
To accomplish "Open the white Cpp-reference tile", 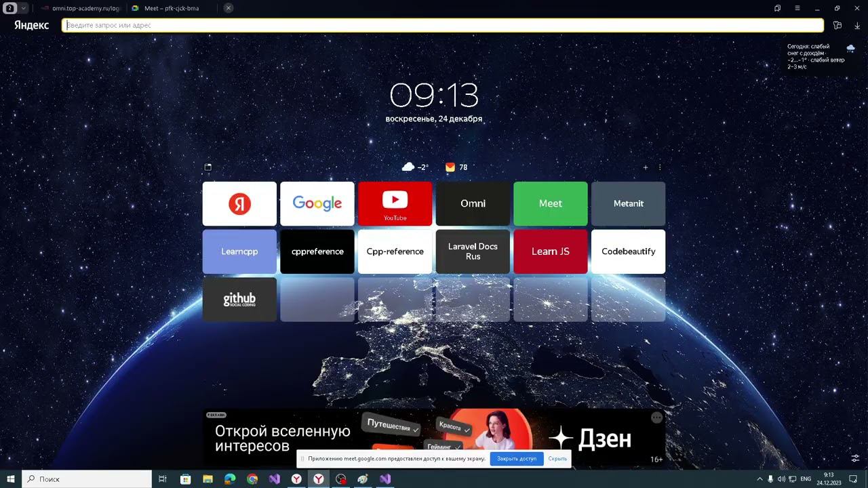I will [x=395, y=251].
